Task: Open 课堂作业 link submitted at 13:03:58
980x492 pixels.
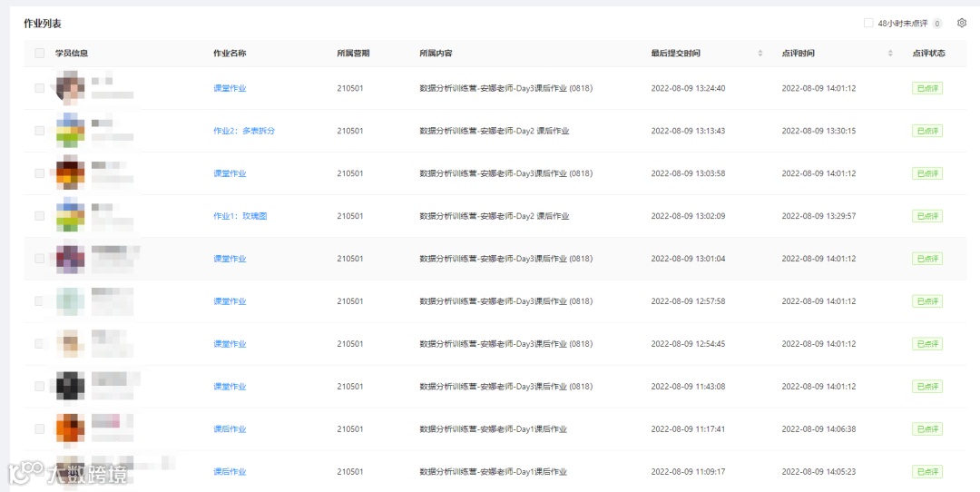Action: [x=230, y=173]
